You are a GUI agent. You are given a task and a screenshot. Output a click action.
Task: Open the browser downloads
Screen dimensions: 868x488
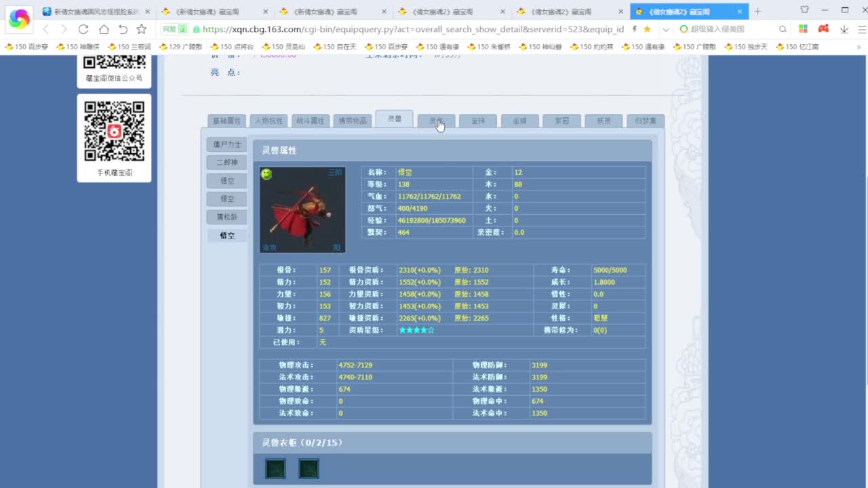point(844,29)
